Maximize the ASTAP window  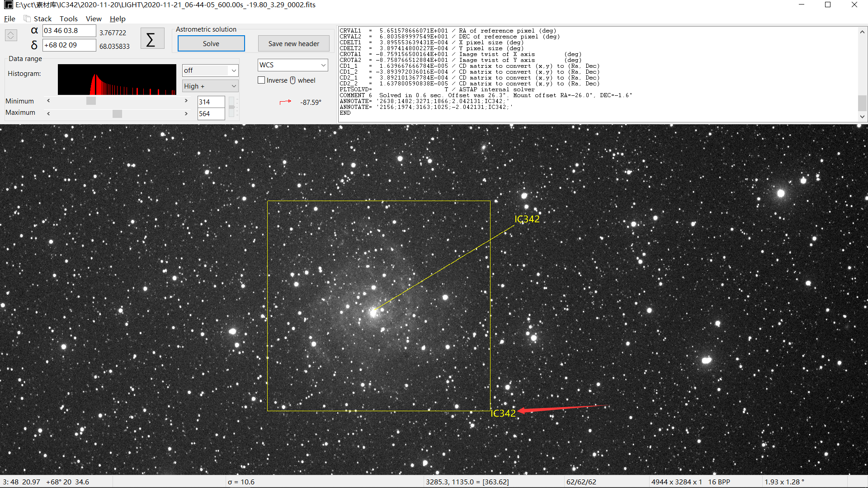pyautogui.click(x=828, y=5)
